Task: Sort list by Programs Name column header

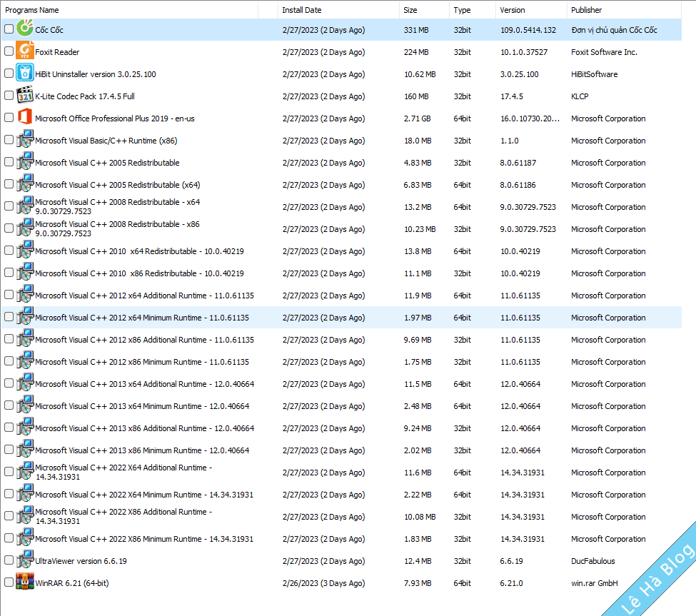Action: coord(32,10)
